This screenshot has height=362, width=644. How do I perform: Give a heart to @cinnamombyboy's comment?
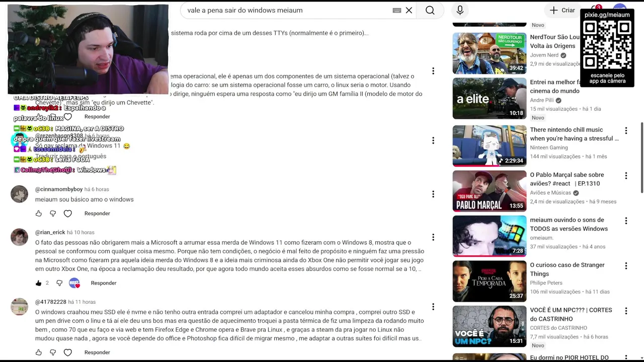[68, 214]
